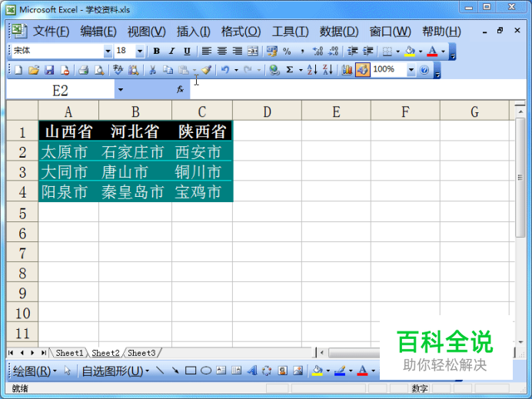
Task: Expand AutoSum functions dropdown arrow
Action: pos(301,70)
